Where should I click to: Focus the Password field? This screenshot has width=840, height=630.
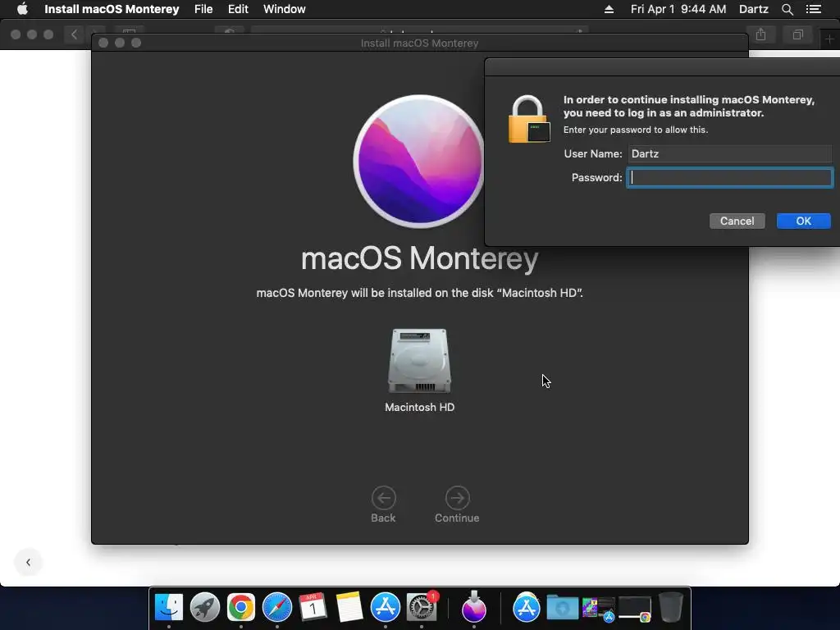tap(729, 177)
